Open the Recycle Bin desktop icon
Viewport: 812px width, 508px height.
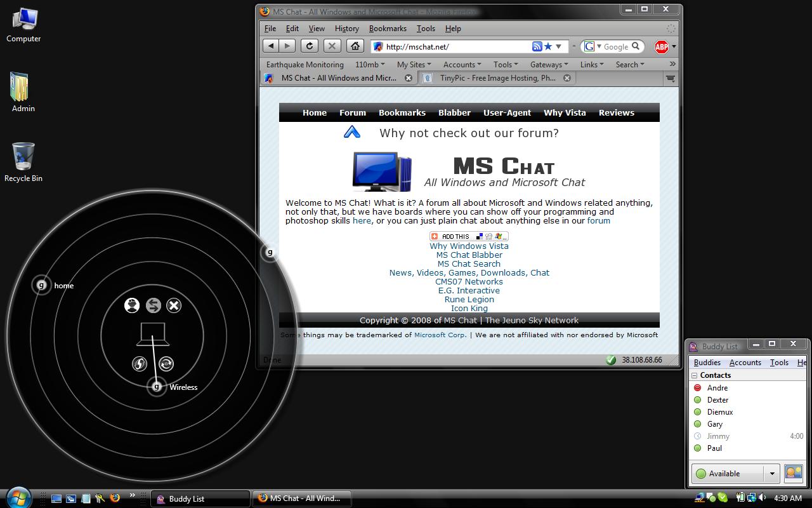(23, 163)
